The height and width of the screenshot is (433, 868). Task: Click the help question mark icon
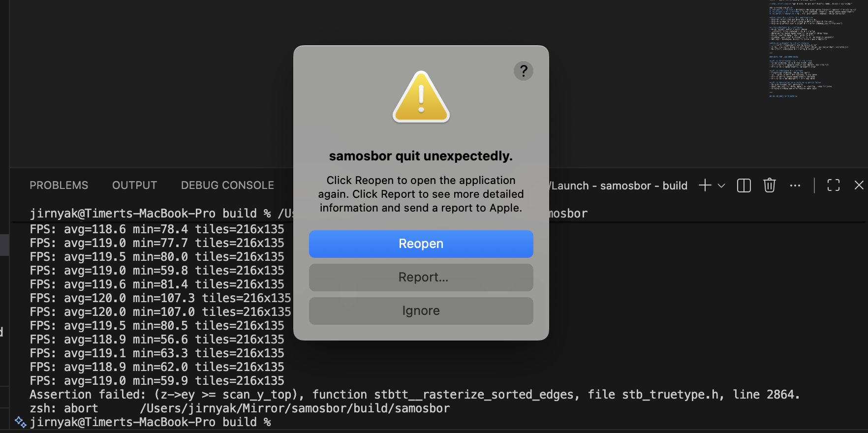[524, 71]
